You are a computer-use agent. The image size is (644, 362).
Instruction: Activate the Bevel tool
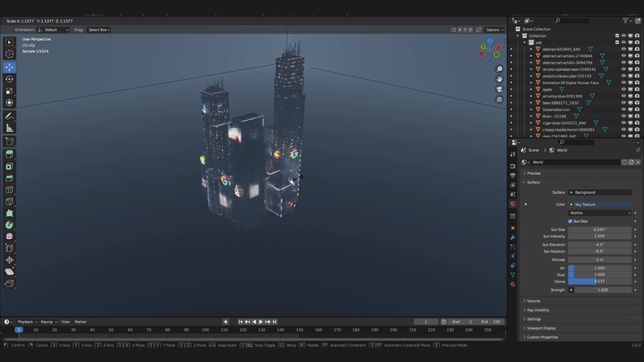coord(10,178)
